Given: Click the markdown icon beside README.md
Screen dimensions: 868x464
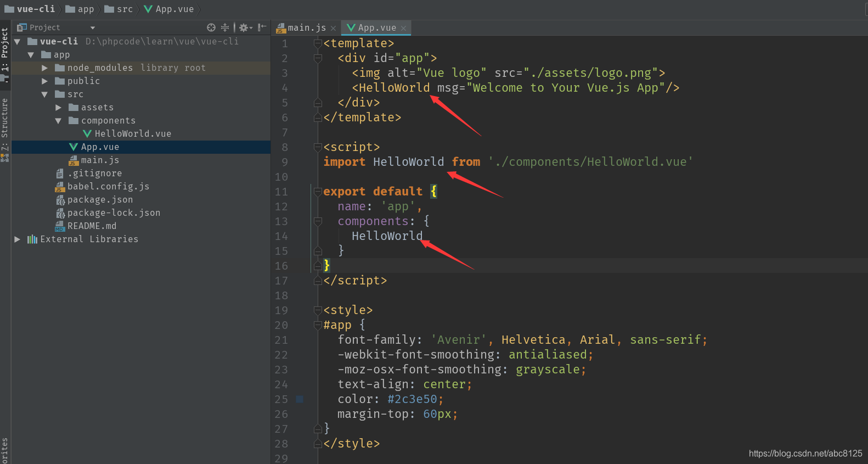Looking at the screenshot, I should coord(60,226).
